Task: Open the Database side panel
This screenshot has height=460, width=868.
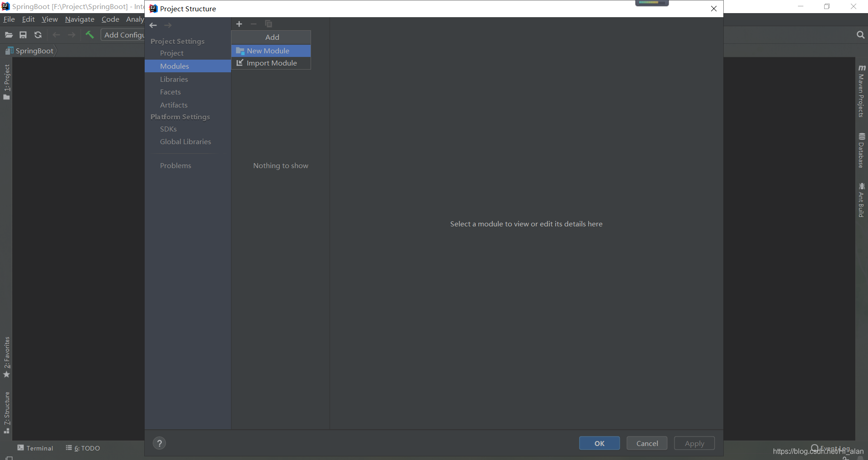Action: tap(862, 150)
